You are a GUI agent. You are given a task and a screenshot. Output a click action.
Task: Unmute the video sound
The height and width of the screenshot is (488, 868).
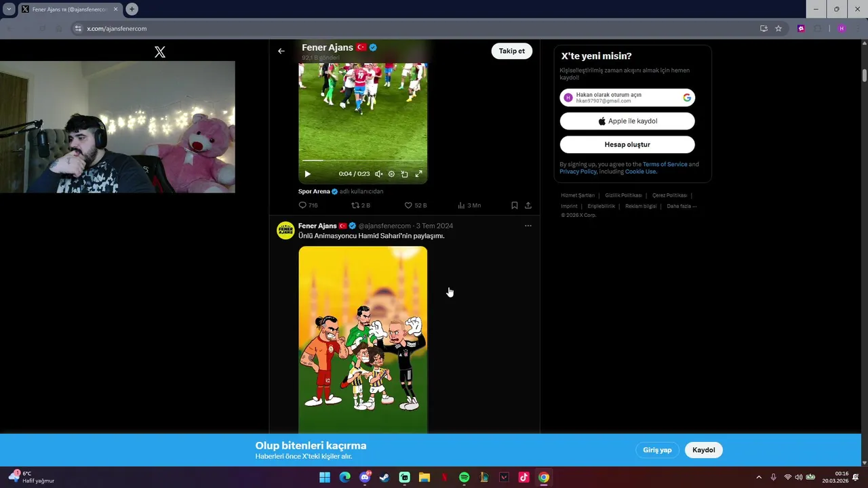[378, 174]
